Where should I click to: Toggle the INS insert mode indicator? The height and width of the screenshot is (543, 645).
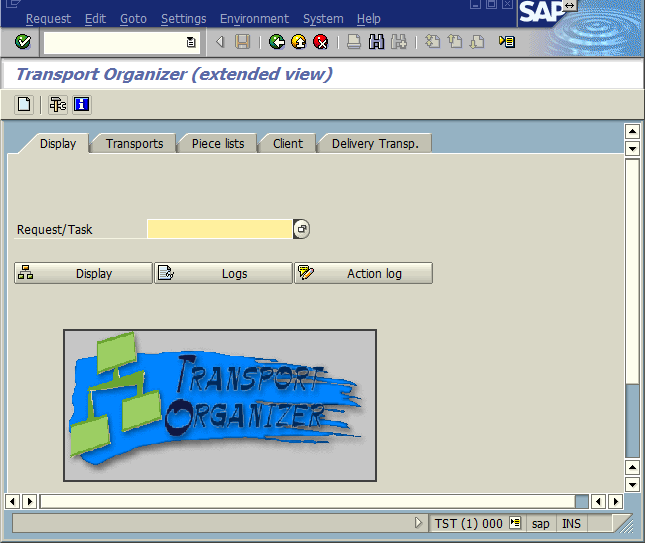[x=571, y=524]
